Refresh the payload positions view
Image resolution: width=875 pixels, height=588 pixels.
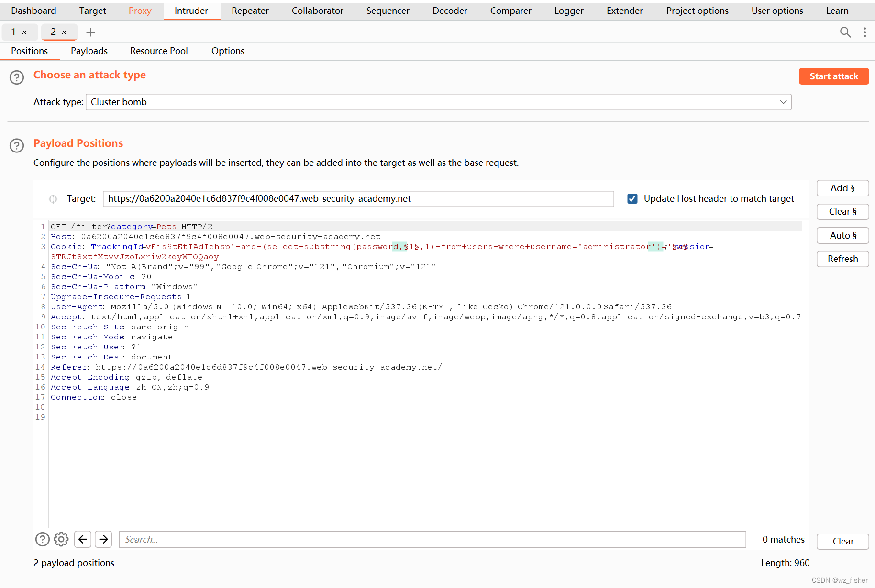(x=842, y=259)
